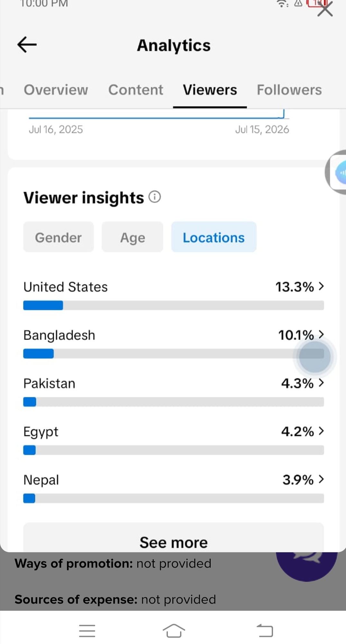Tap the Android home navigation icon

174,631
